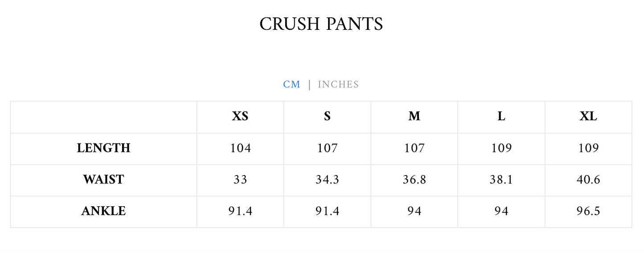Click the XL ankle value 96.5

[588, 211]
